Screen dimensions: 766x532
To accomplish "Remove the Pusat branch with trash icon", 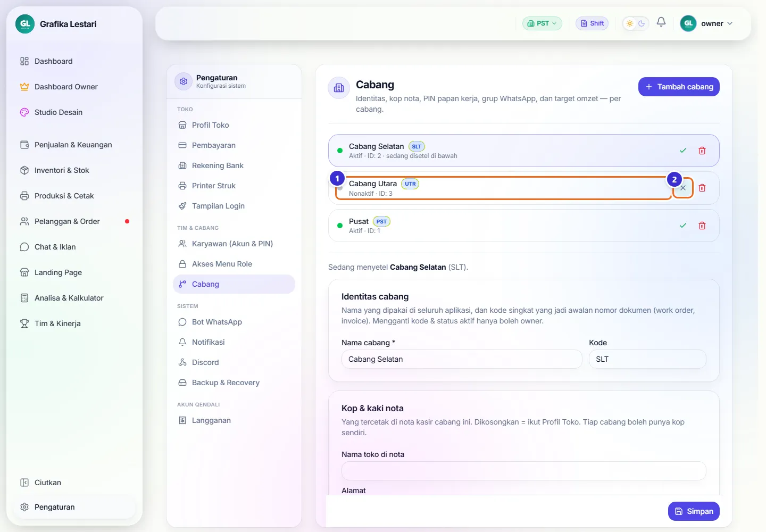I will [x=702, y=226].
